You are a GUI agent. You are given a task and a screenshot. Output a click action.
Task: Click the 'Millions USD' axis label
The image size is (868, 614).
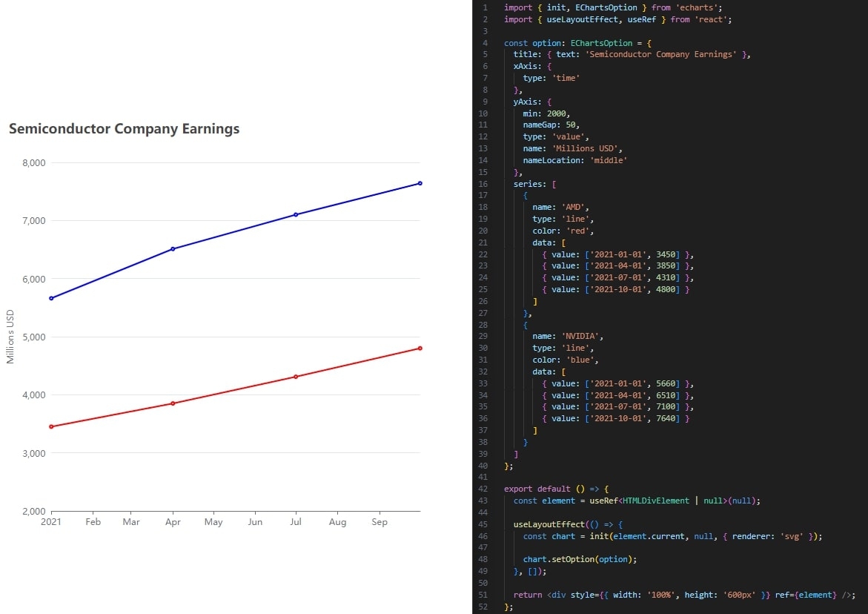coord(10,336)
